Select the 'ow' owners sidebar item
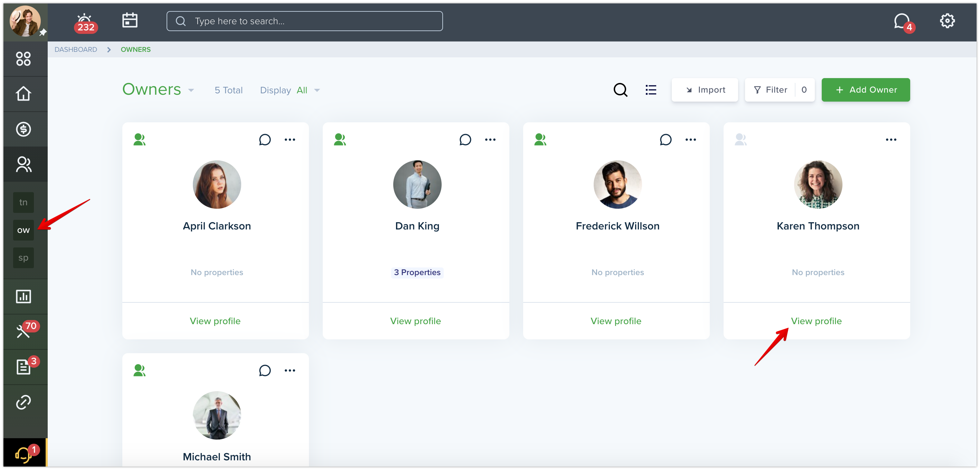Screen dimensions: 980x470 coord(23,230)
